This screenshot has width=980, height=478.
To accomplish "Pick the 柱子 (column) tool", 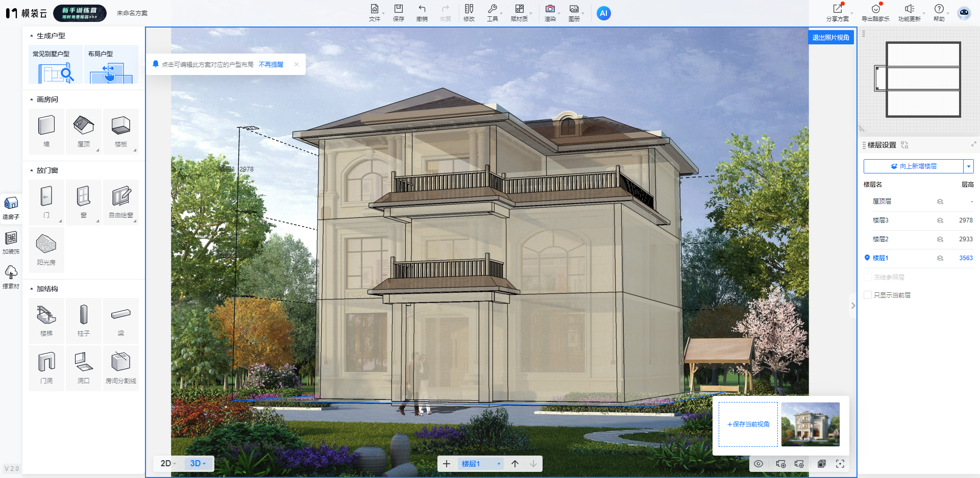I will click(x=84, y=320).
